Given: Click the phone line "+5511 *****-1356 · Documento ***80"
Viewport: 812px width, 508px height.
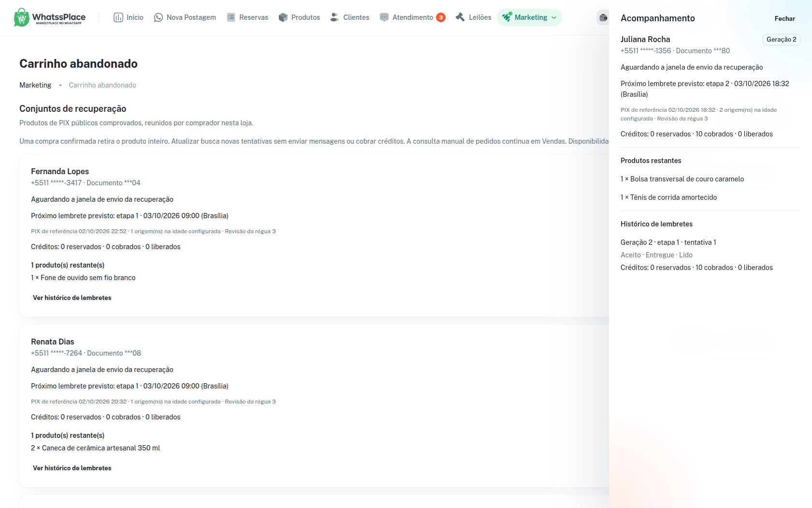Looking at the screenshot, I should [x=675, y=51].
